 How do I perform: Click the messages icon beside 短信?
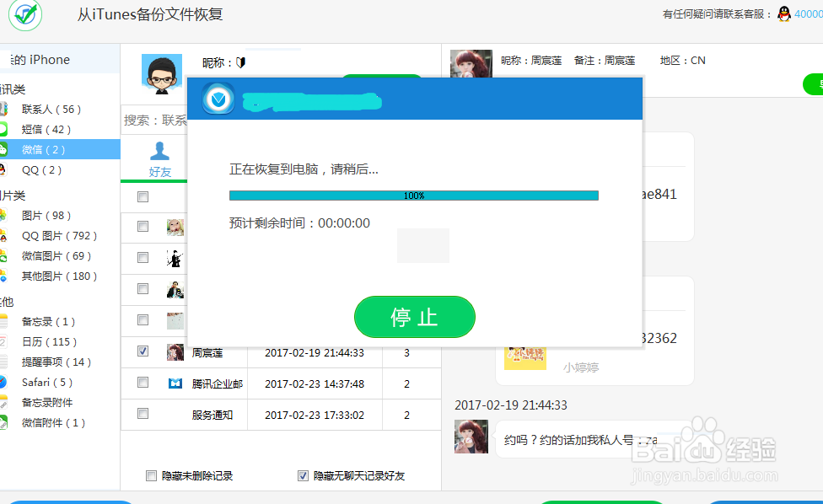point(3,130)
